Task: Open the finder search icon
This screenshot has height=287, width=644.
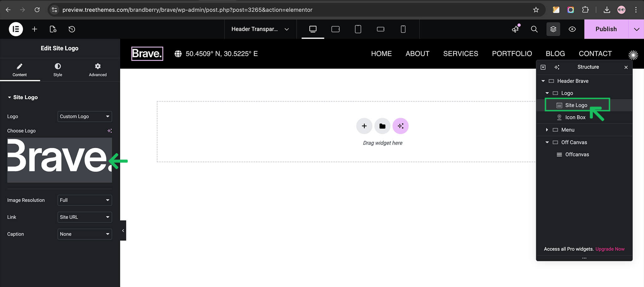Action: (534, 29)
